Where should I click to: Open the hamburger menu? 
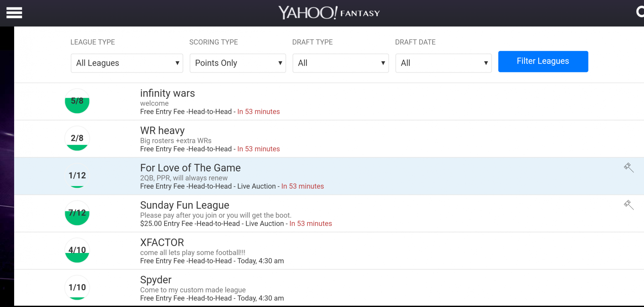(x=14, y=13)
